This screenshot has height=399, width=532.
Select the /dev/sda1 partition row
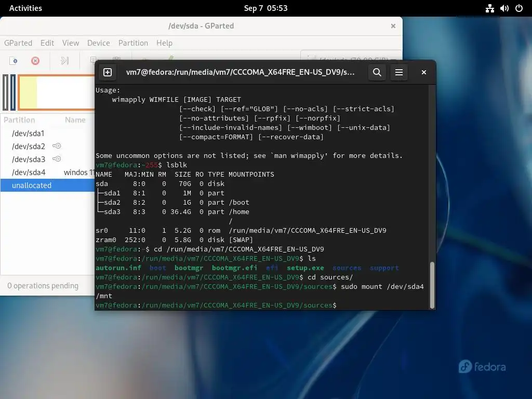point(47,134)
